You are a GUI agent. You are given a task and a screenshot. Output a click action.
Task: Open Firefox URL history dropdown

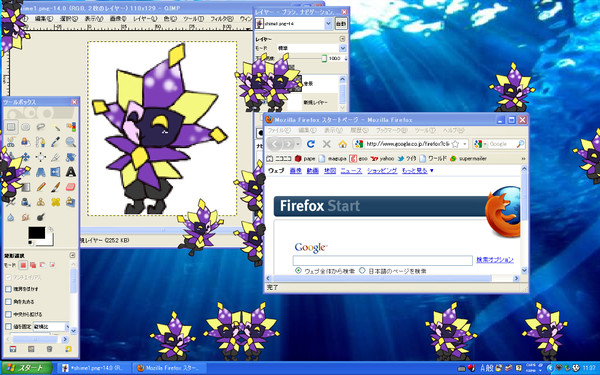pos(465,144)
